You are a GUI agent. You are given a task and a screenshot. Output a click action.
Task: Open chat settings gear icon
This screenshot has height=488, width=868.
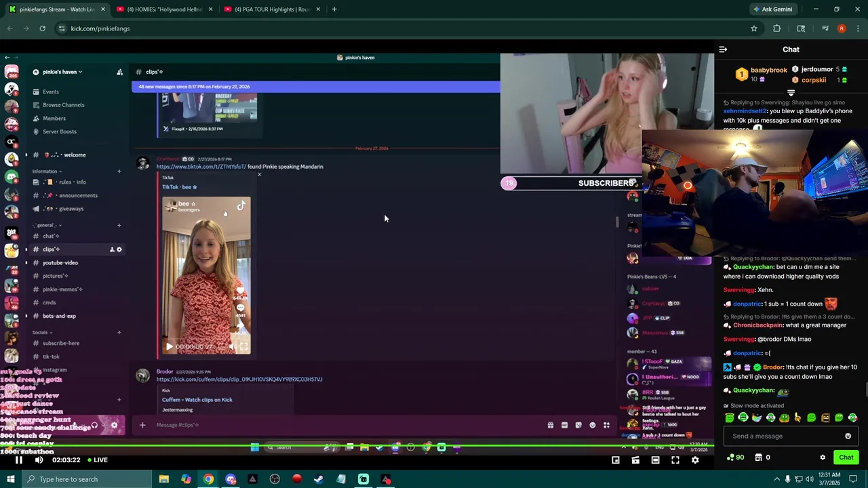click(x=823, y=457)
